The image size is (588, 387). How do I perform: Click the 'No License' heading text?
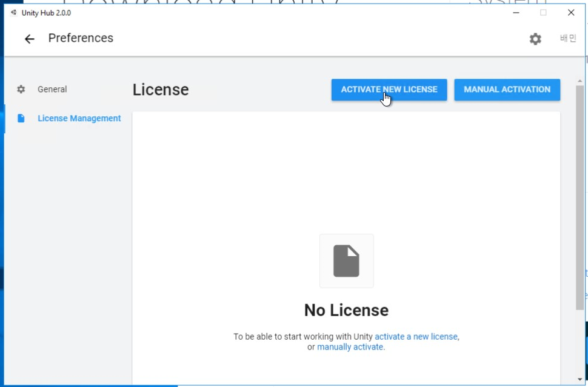point(347,310)
